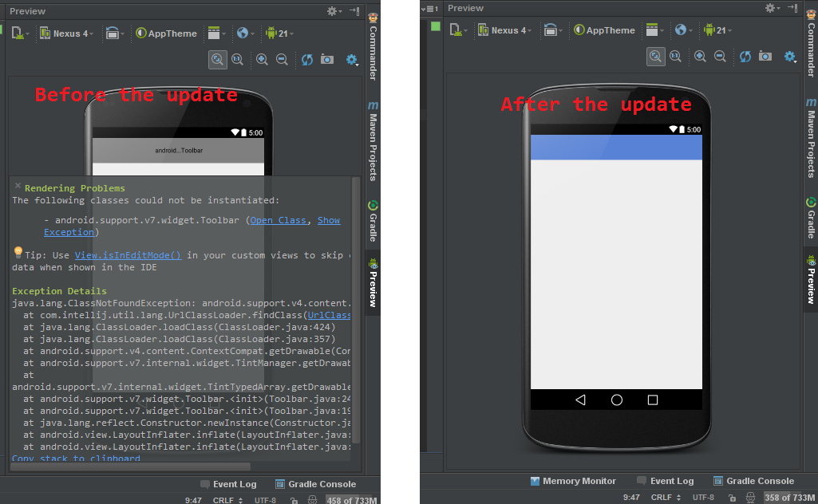The height and width of the screenshot is (504, 818).
Task: Close the Rendering Problems message
Action: [18, 186]
